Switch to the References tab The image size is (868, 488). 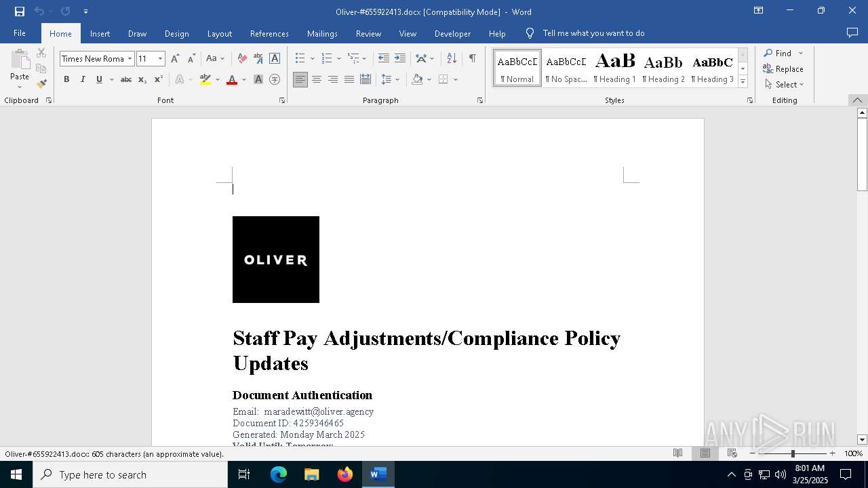point(269,33)
